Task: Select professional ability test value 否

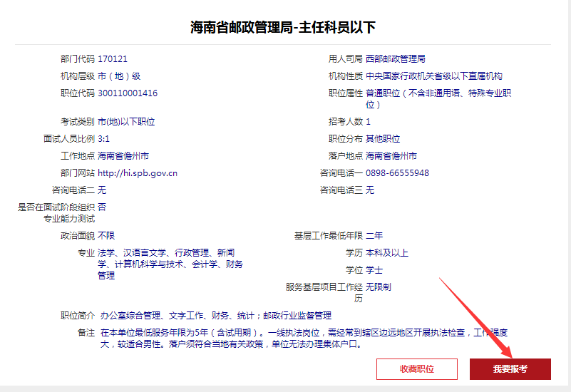Action: pos(102,207)
